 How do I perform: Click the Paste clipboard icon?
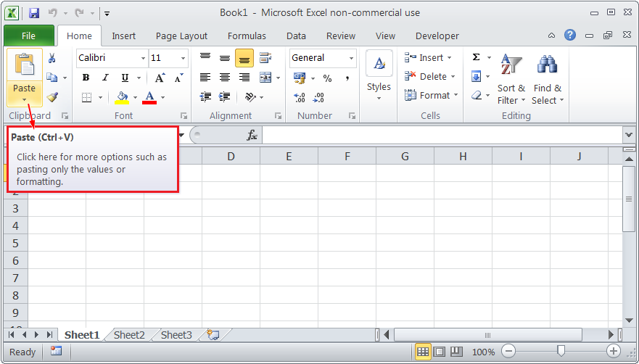click(25, 65)
